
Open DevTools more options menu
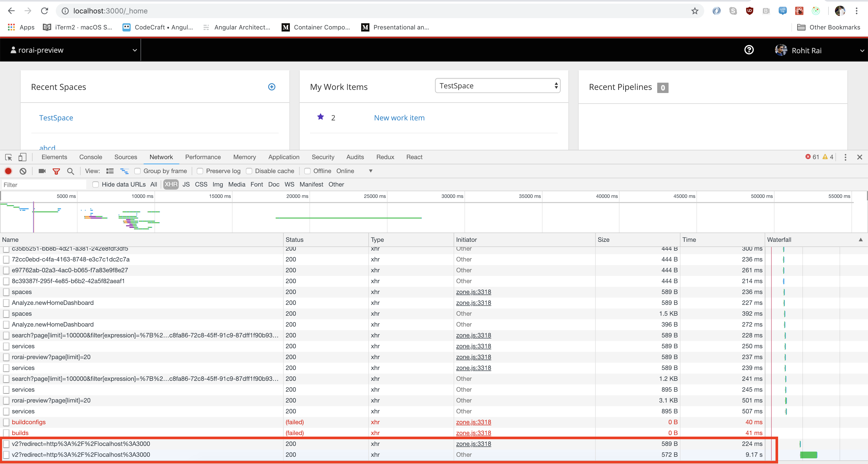coord(845,157)
